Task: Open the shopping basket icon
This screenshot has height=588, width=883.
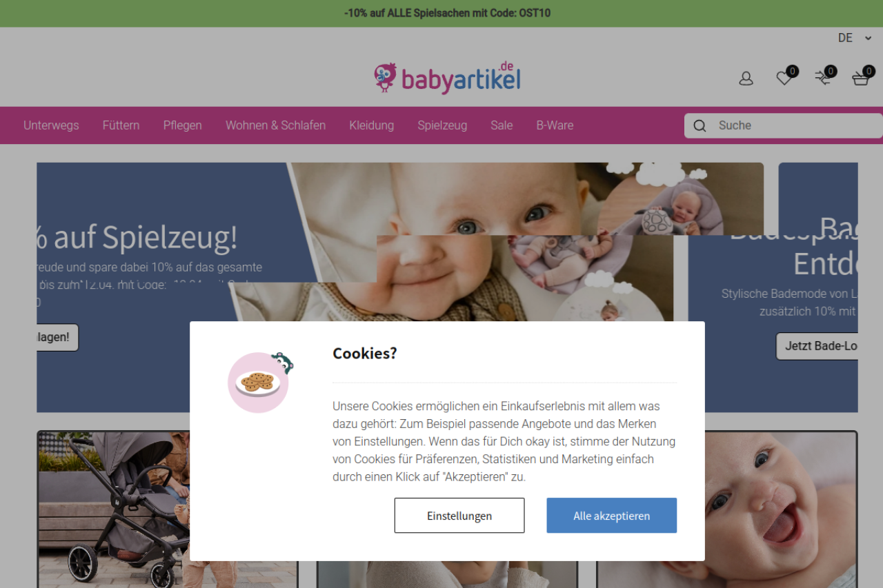Action: coord(861,78)
